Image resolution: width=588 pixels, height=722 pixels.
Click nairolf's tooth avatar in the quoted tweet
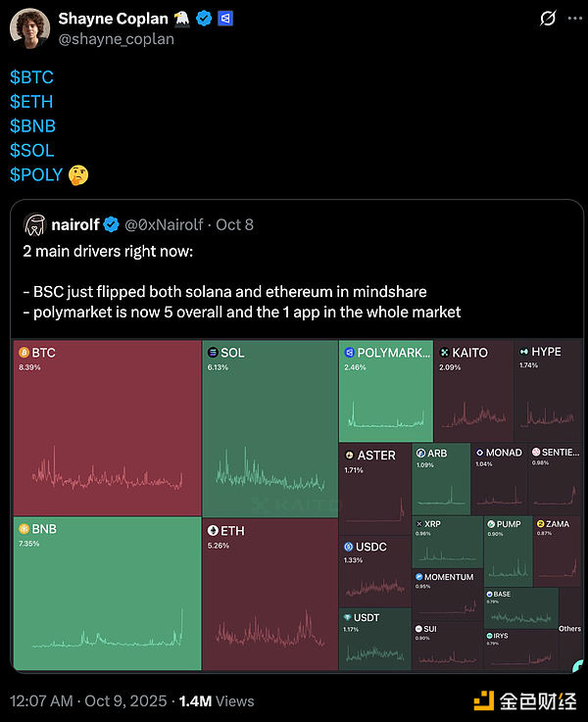coord(33,225)
